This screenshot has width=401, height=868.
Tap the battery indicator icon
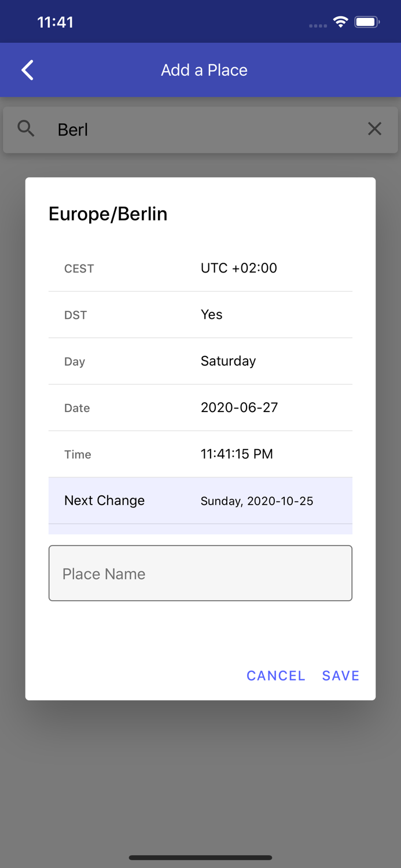(x=367, y=22)
